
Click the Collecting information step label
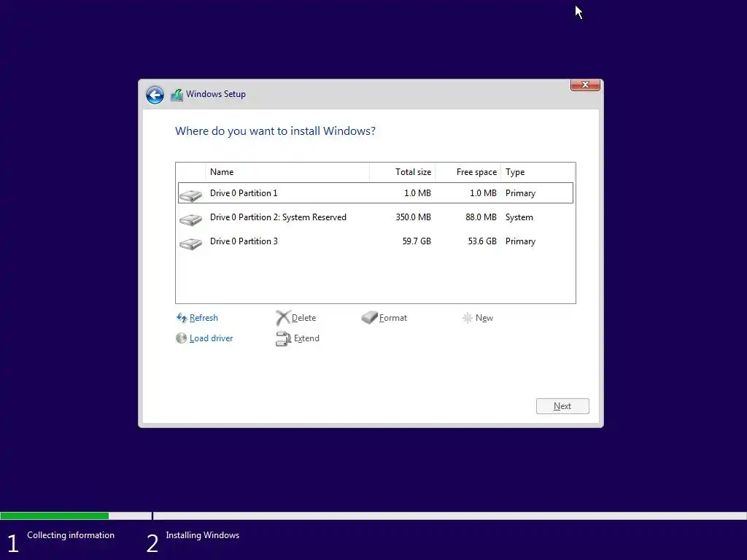71,535
